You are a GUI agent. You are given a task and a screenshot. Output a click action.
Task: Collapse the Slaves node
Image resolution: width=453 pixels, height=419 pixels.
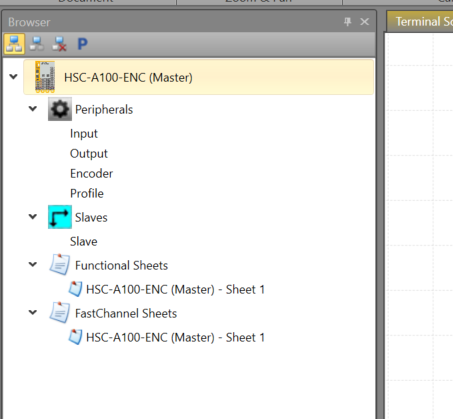coord(33,217)
